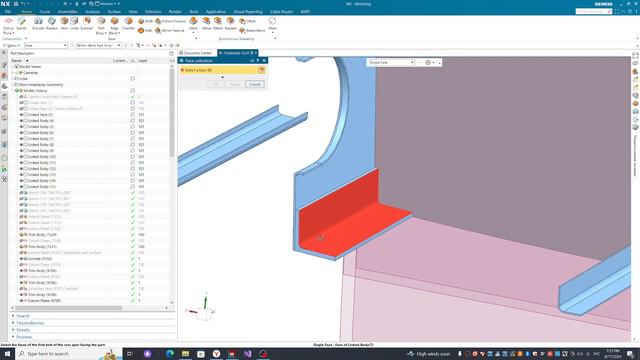Open Microsoft Edge from taskbar
The width and height of the screenshot is (640, 360).
[x=170, y=354]
